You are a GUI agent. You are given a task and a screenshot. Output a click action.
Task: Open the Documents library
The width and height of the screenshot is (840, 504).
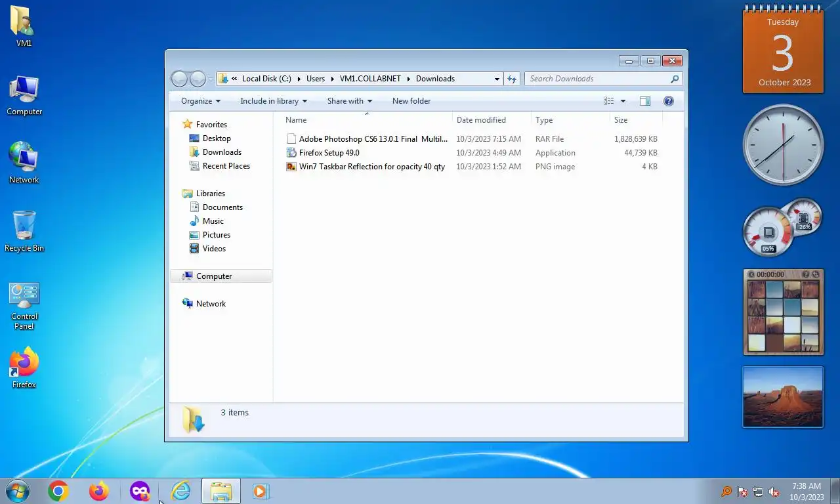click(222, 207)
